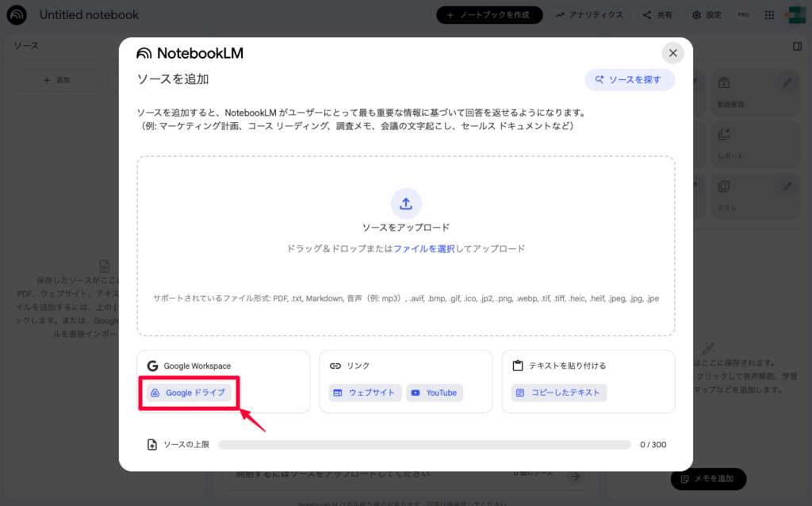This screenshot has width=812, height=506.
Task: Click the ソースを探す button
Action: coord(629,80)
